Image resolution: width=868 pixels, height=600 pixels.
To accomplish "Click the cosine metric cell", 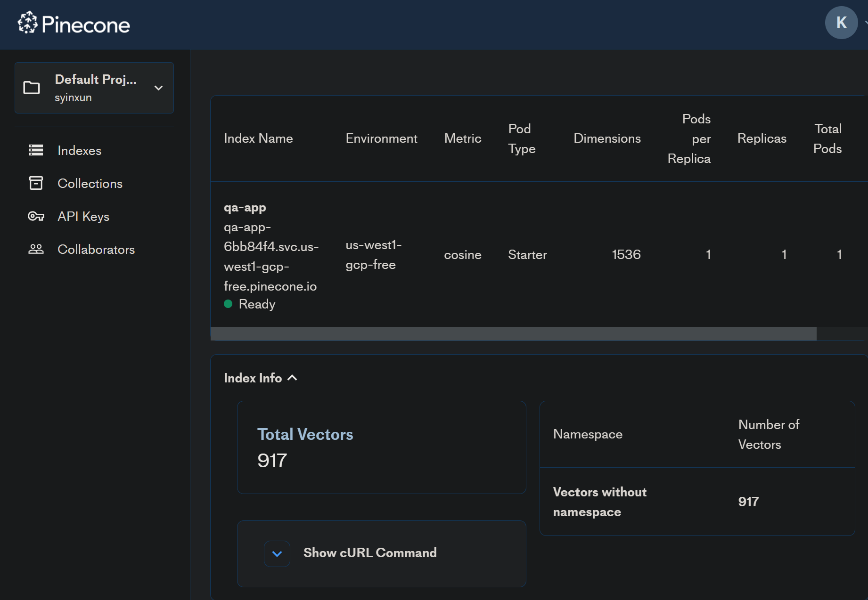I will point(463,255).
